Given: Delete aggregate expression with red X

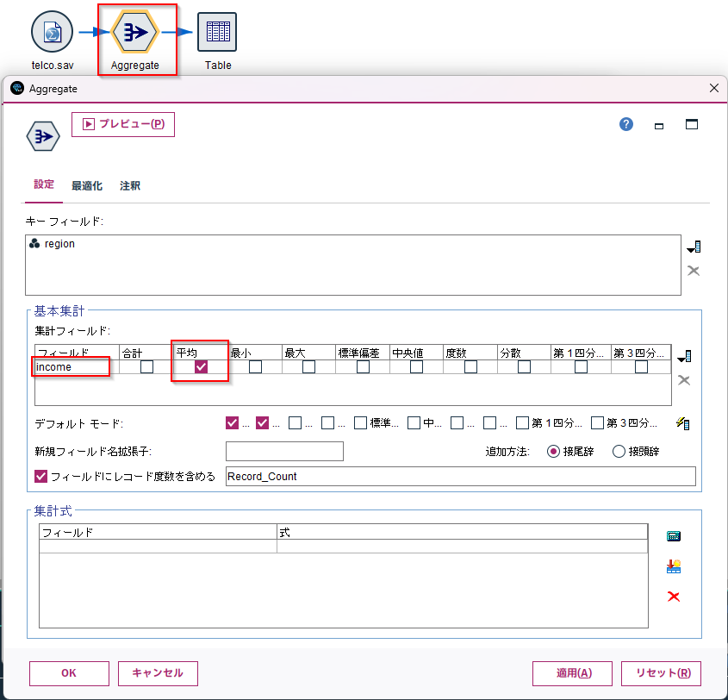Looking at the screenshot, I should pyautogui.click(x=674, y=597).
